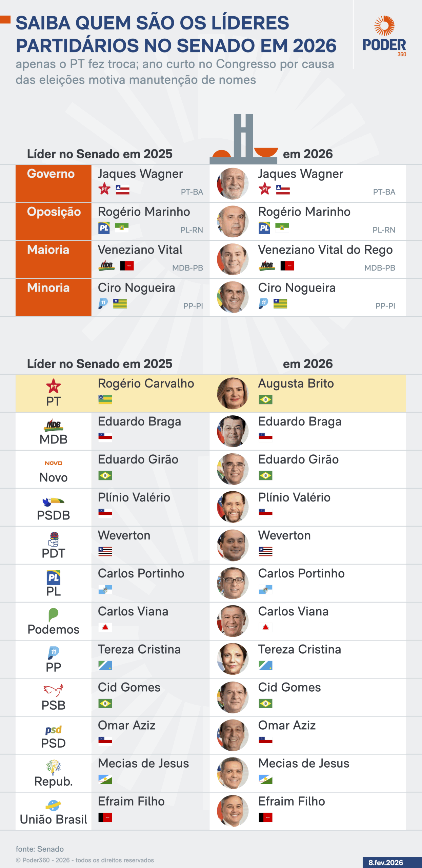Click the PSD logo above the "PSD" label
The height and width of the screenshot is (868, 422).
(54, 730)
